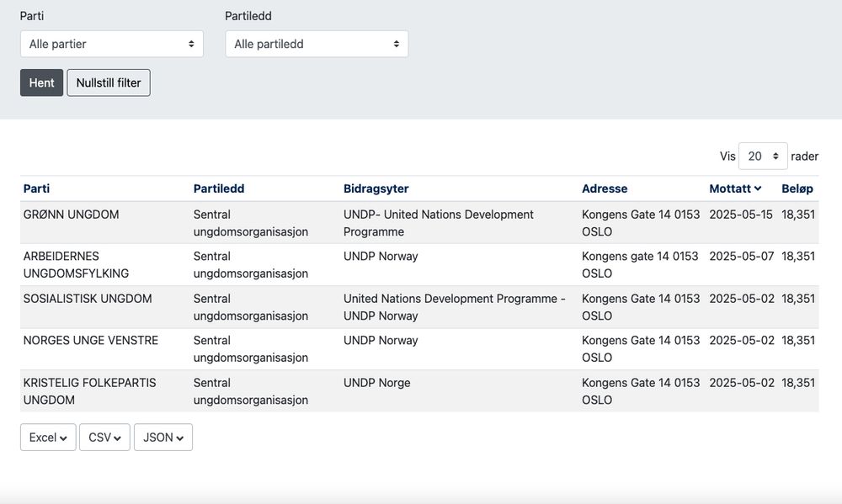Screen dimensions: 842x504
Task: Sort table by Parti column header
Action: pos(36,188)
